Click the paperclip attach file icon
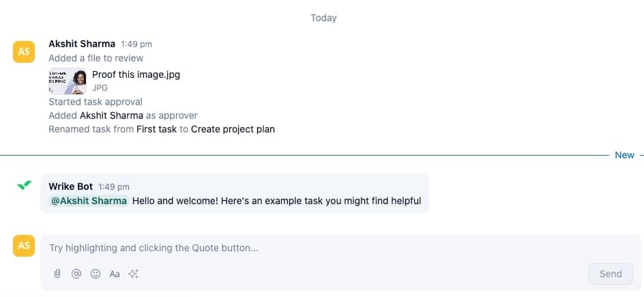Screen dimensions: 644x297 (x=57, y=274)
